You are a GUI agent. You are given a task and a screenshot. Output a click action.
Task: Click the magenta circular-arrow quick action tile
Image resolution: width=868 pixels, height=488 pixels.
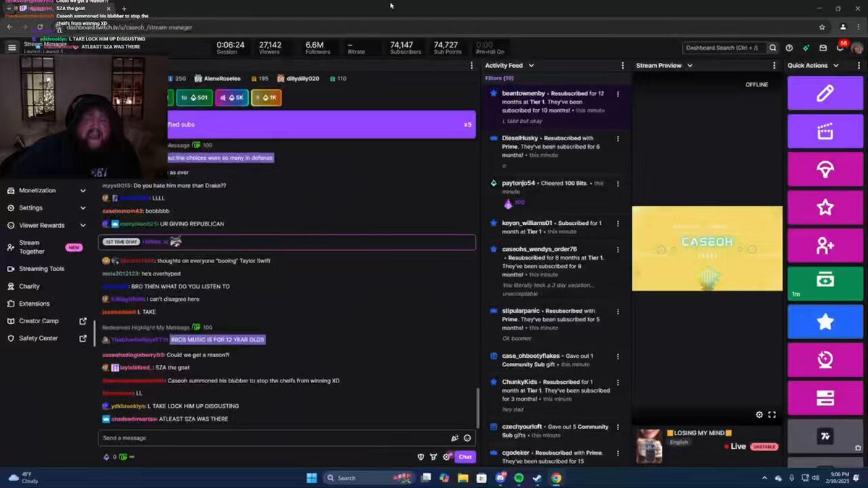tap(825, 360)
